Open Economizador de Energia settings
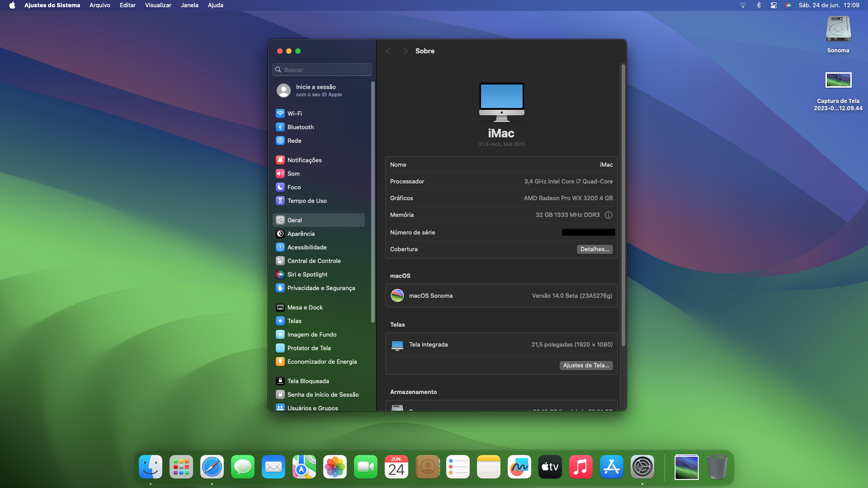Screen dimensions: 868x488 (321, 361)
